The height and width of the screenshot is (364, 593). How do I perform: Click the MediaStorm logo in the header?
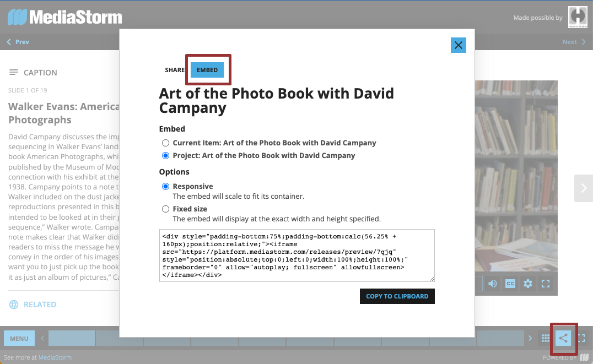point(64,17)
